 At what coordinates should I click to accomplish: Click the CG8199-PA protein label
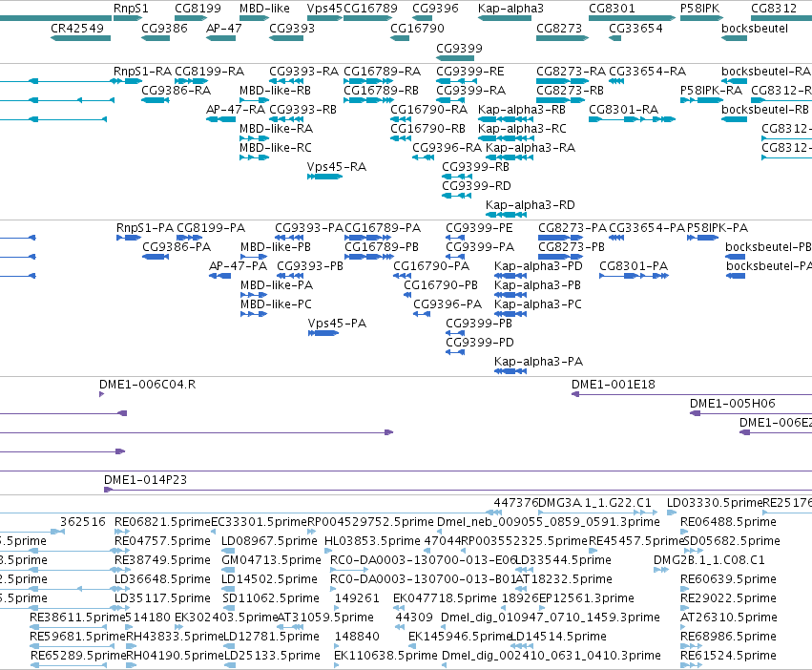211,228
